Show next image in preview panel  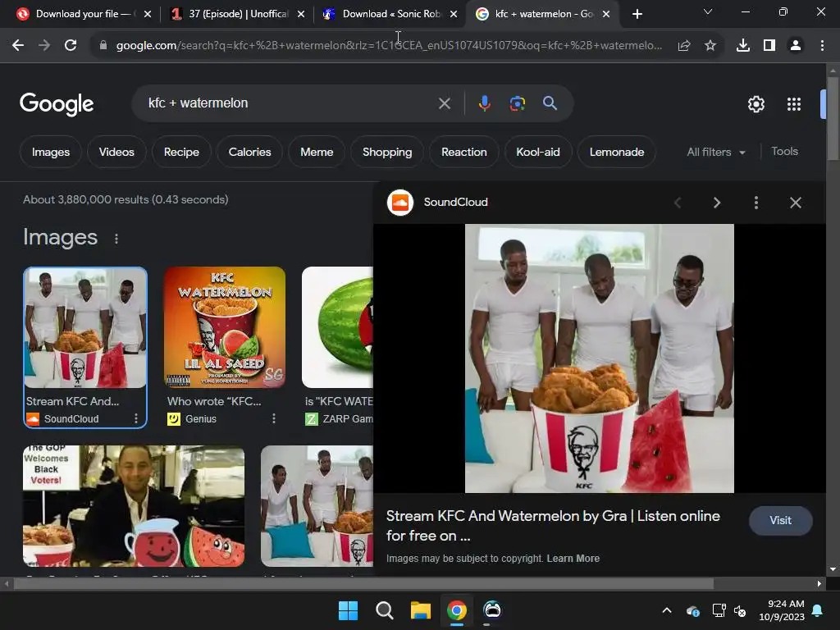pos(717,203)
